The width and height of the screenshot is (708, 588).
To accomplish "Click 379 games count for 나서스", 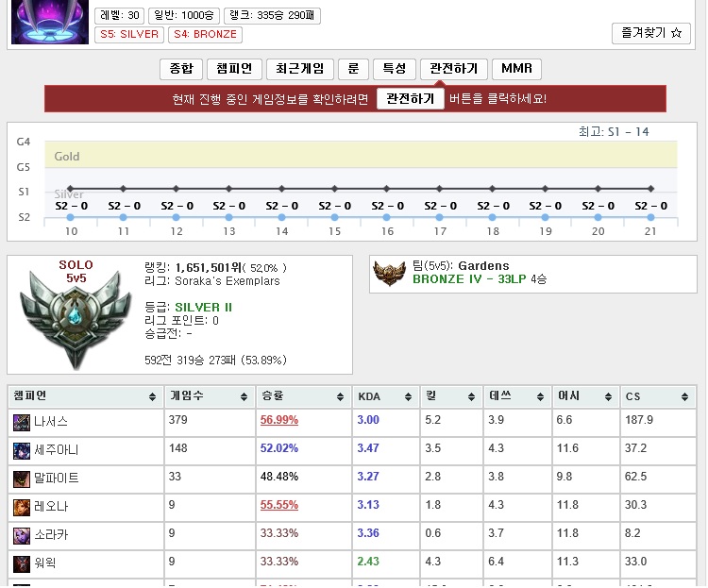I will [x=177, y=420].
